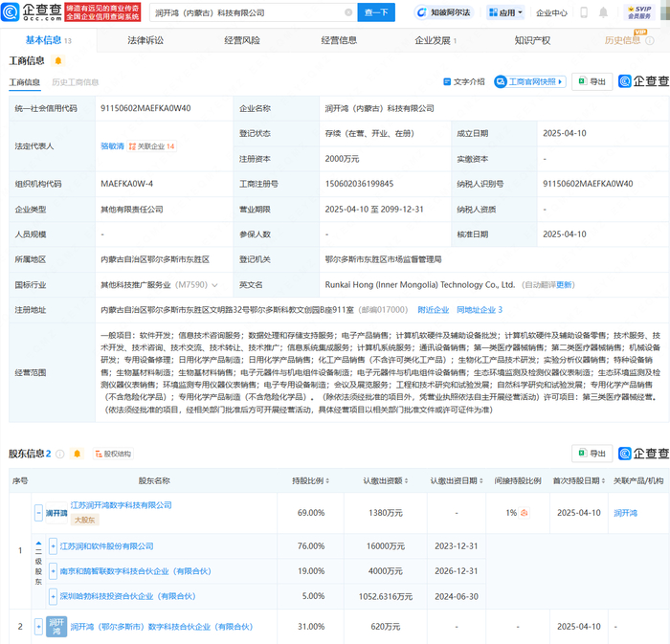
Task: Open 深圳哈勃科技投资合伙企业 link
Action: pos(127,596)
